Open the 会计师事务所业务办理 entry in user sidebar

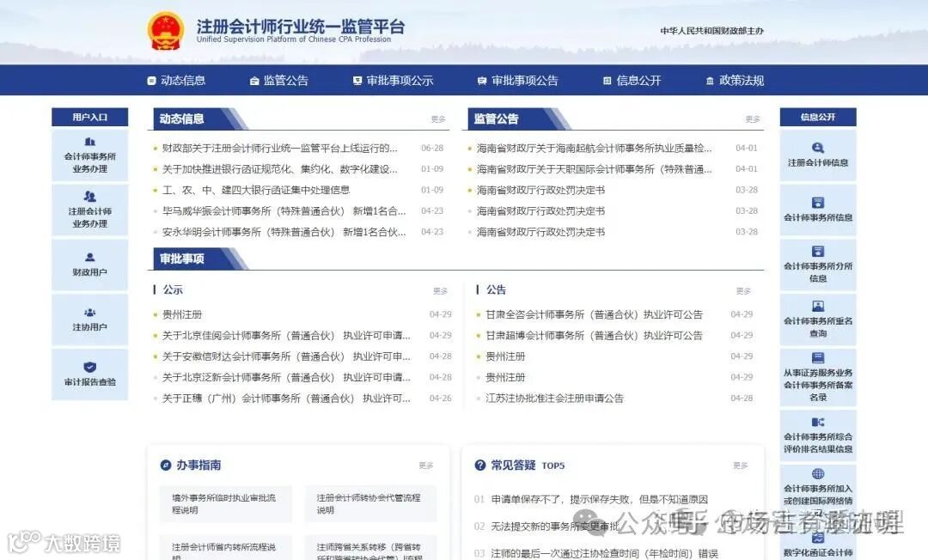(x=89, y=155)
